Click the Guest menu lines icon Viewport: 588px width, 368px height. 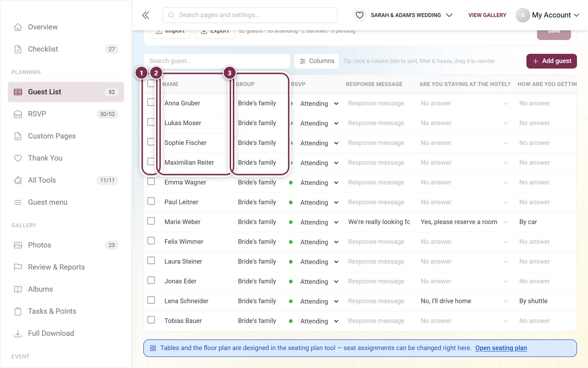pyautogui.click(x=18, y=202)
